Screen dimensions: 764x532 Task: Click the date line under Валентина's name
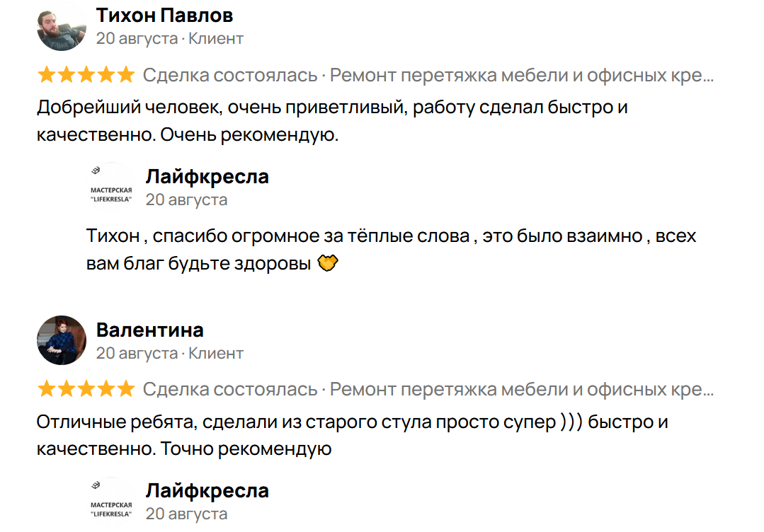coord(169,353)
